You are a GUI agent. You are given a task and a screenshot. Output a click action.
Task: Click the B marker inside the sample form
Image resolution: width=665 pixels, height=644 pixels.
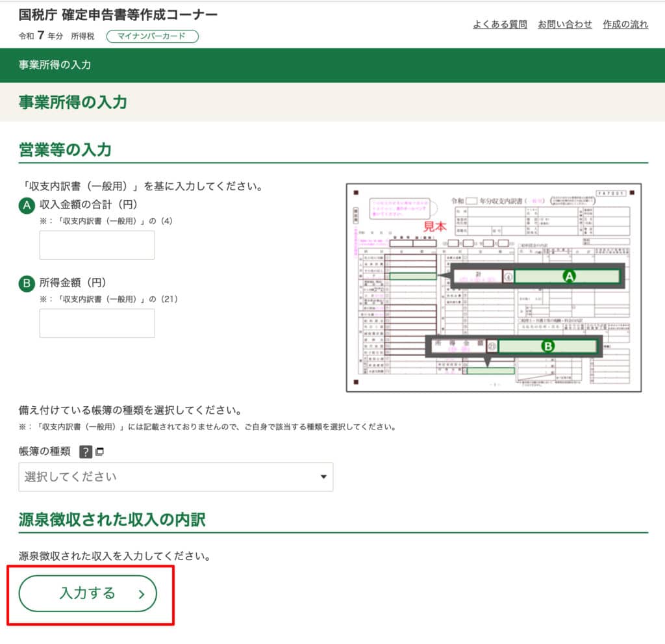click(x=547, y=346)
